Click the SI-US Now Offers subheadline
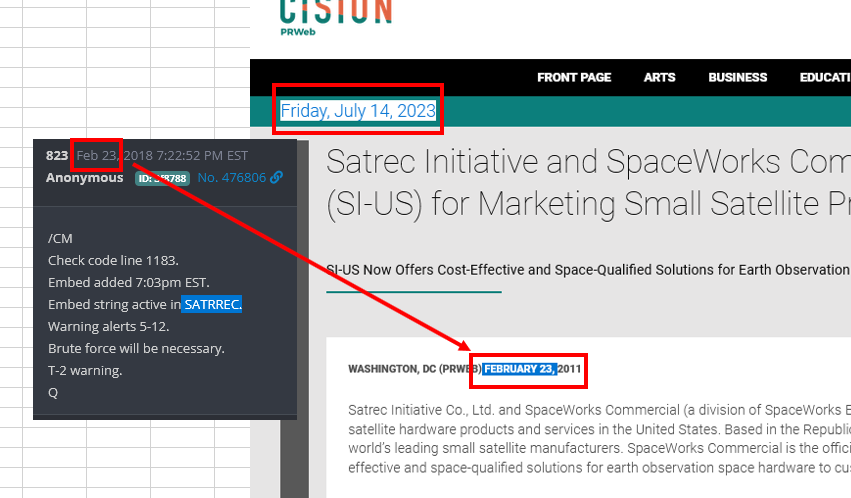 [x=588, y=270]
